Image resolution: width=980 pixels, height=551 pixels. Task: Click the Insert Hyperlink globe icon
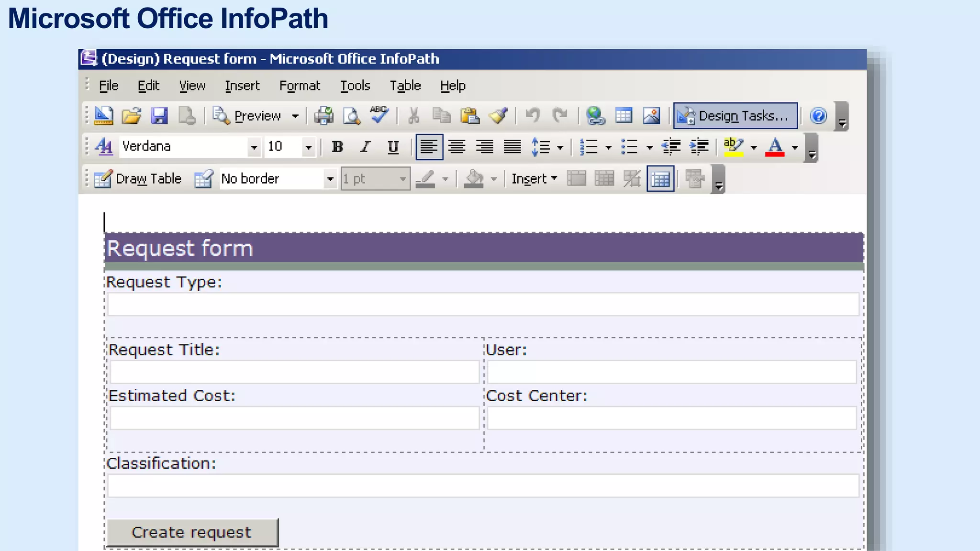(x=596, y=116)
